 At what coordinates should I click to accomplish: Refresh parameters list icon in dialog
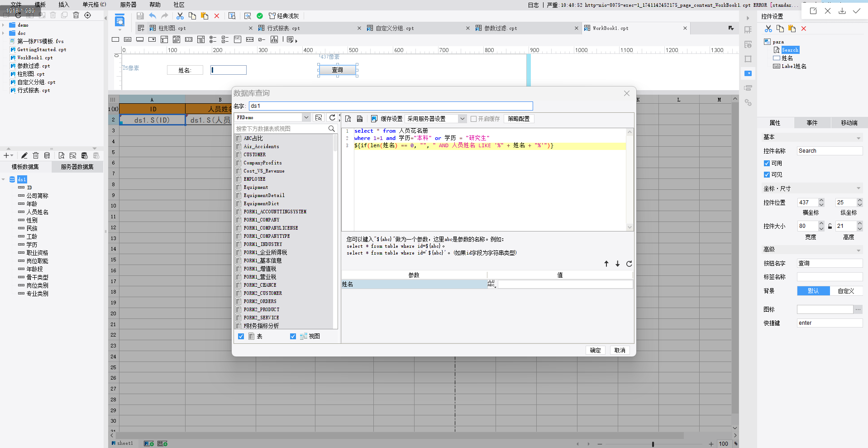[x=629, y=264]
